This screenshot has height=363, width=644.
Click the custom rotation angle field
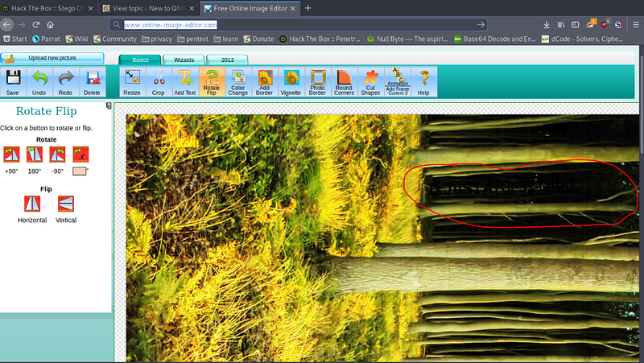click(x=80, y=171)
